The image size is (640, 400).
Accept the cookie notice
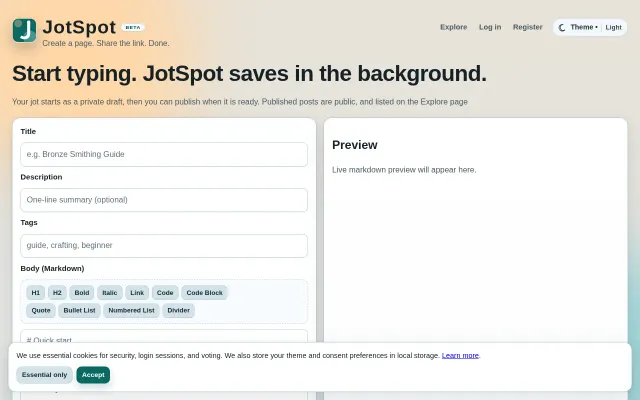point(93,375)
